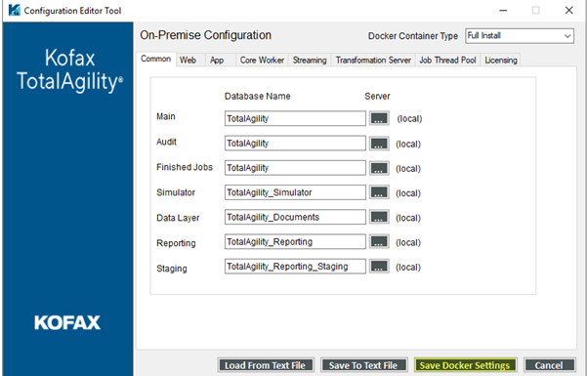Open server browse button for Simulator database
Image resolution: width=588 pixels, height=376 pixels.
379,192
